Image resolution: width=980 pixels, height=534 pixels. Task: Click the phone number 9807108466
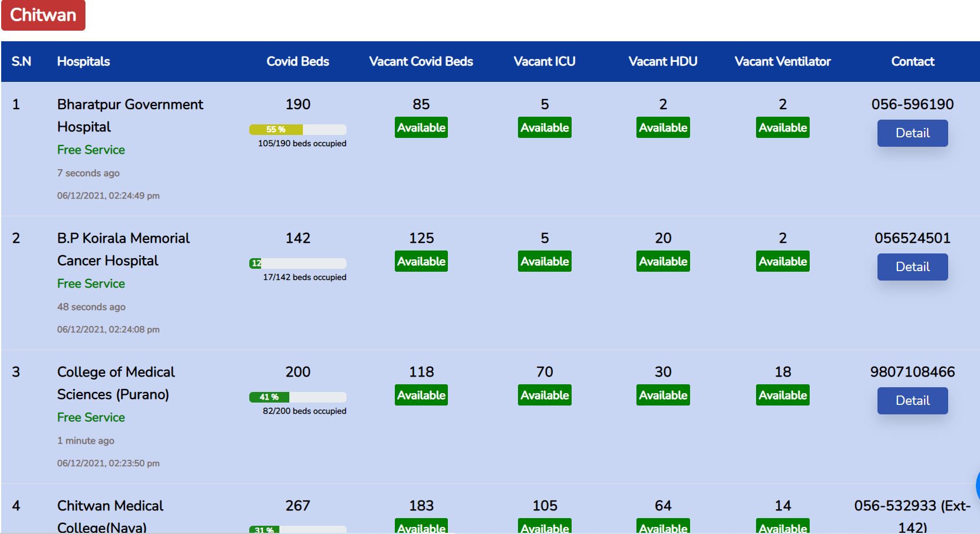tap(912, 372)
